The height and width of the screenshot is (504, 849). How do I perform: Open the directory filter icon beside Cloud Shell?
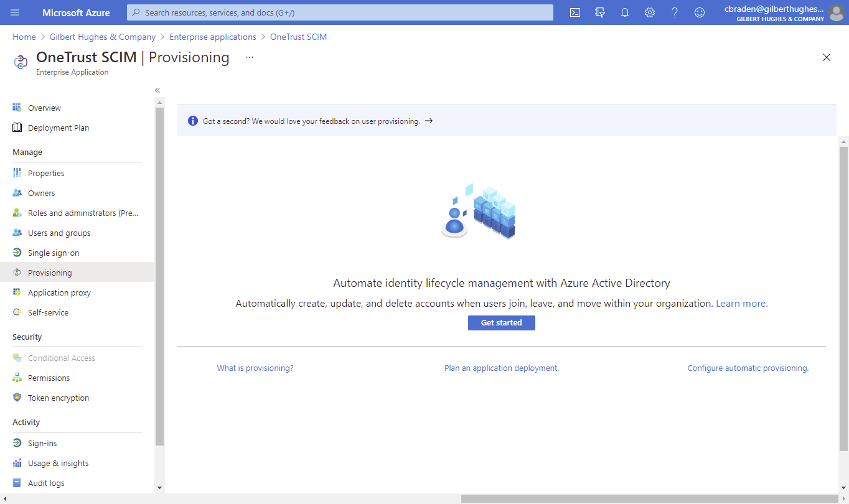click(x=599, y=12)
